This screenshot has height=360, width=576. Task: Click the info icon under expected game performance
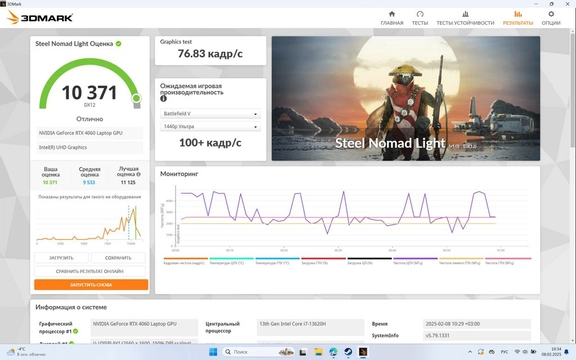(163, 98)
